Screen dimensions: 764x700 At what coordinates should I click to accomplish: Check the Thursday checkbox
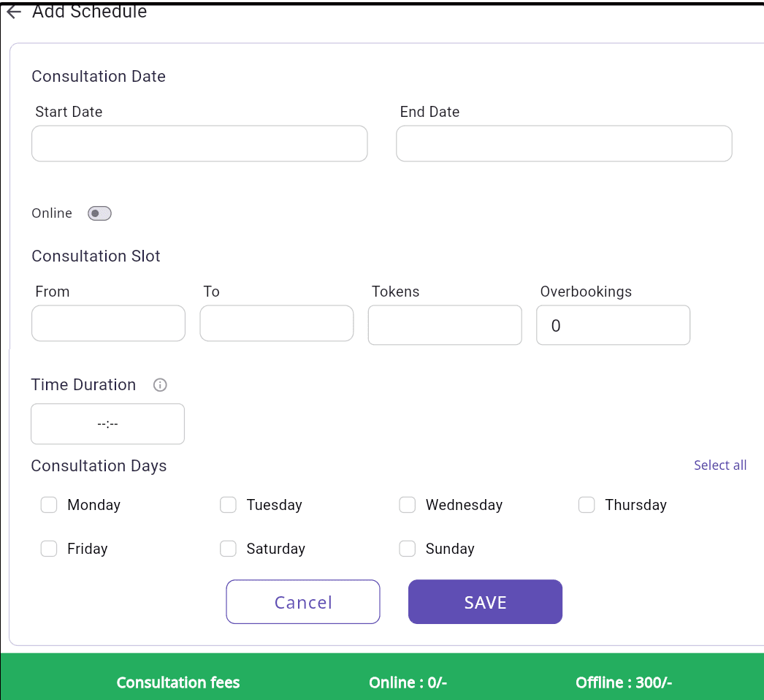(x=587, y=505)
